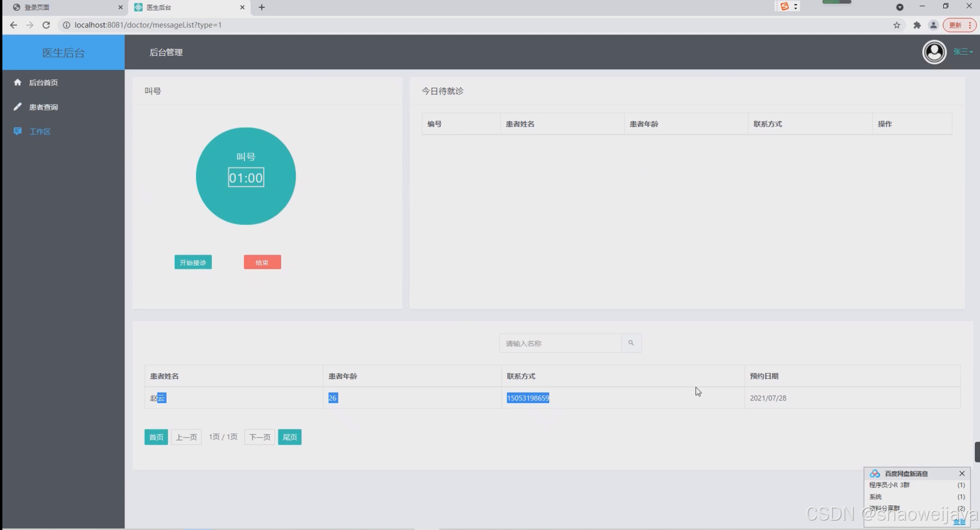This screenshot has height=530, width=980.
Task: Focus the 请输入名称 search field
Action: click(x=560, y=343)
